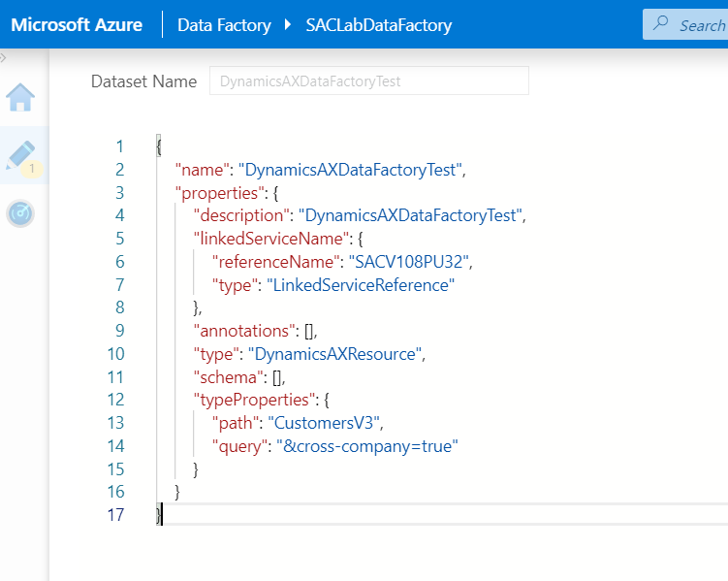
Task: Click line number 17 in the gutter
Action: [116, 515]
